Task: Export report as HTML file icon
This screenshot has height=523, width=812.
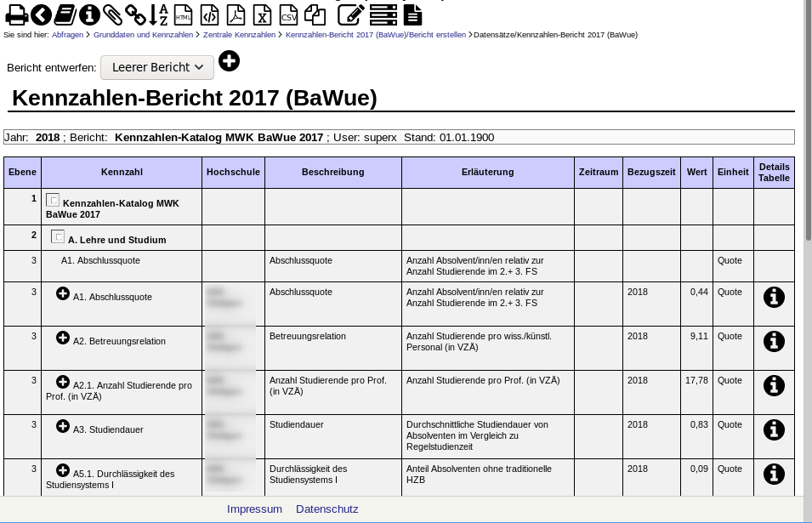Action: click(183, 14)
